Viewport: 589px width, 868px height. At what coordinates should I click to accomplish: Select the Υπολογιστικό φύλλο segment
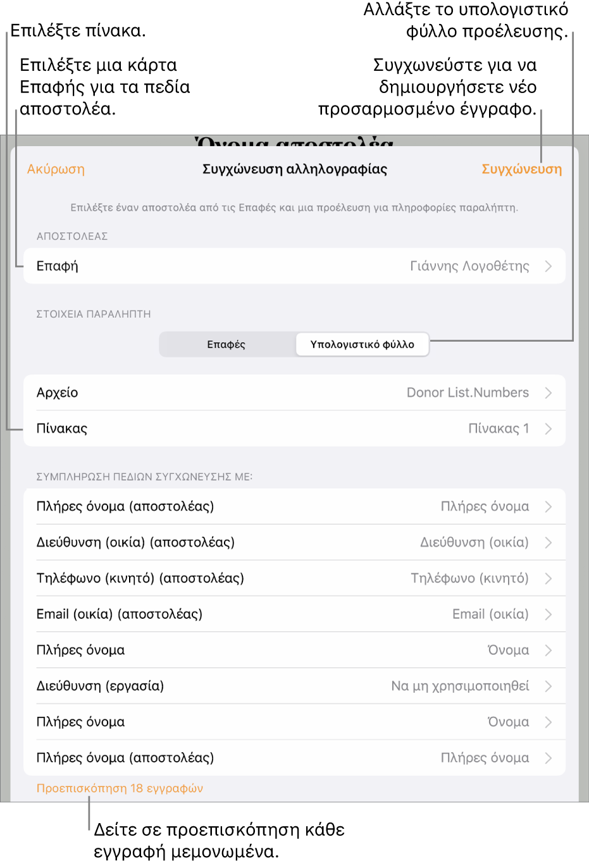362,345
